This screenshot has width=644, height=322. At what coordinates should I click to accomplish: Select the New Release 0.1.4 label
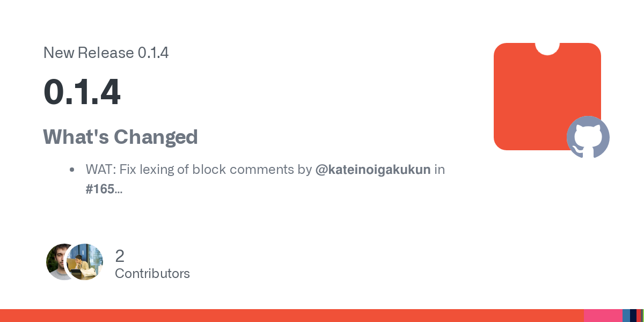[106, 53]
